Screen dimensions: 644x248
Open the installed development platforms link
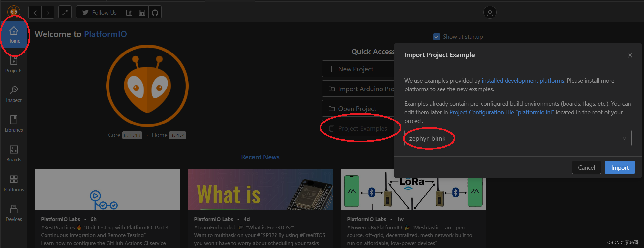523,81
